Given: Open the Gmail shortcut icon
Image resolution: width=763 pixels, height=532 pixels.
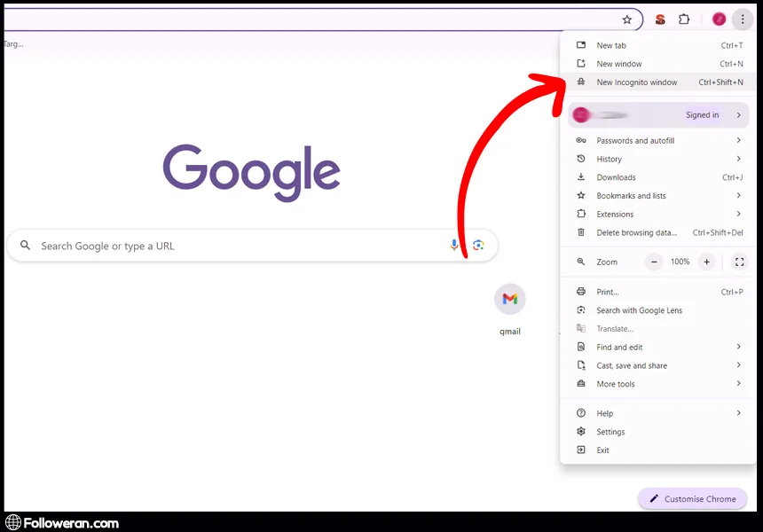Looking at the screenshot, I should [x=509, y=300].
